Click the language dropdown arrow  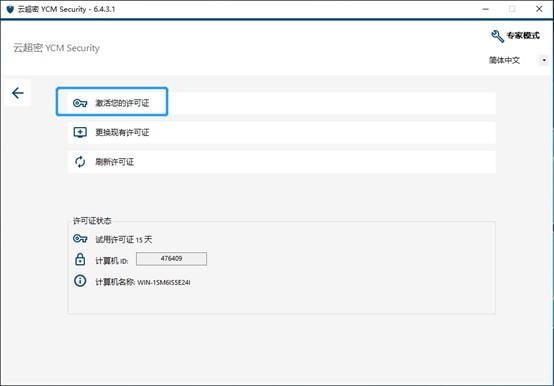coord(544,60)
